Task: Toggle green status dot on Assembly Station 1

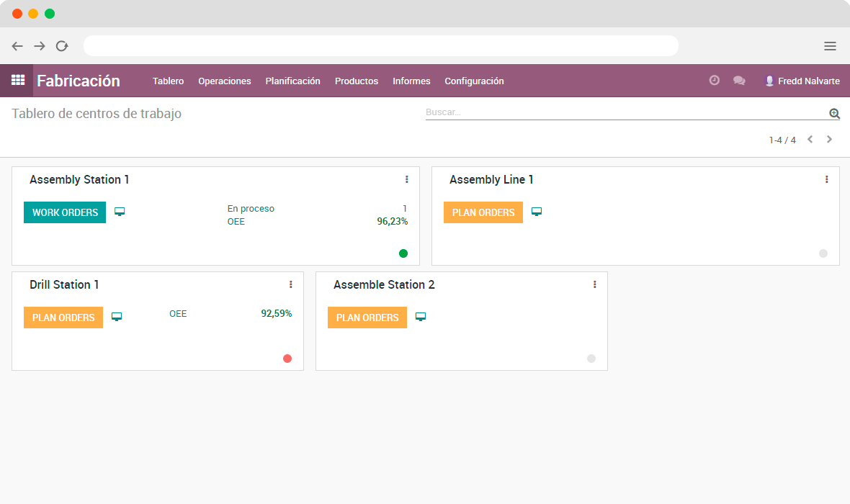Action: click(403, 253)
